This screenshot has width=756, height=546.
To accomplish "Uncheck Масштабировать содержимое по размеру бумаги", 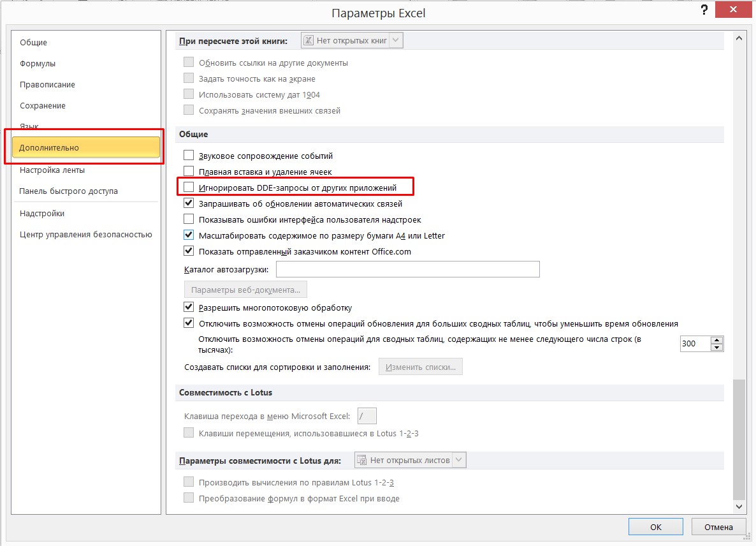I will (189, 235).
